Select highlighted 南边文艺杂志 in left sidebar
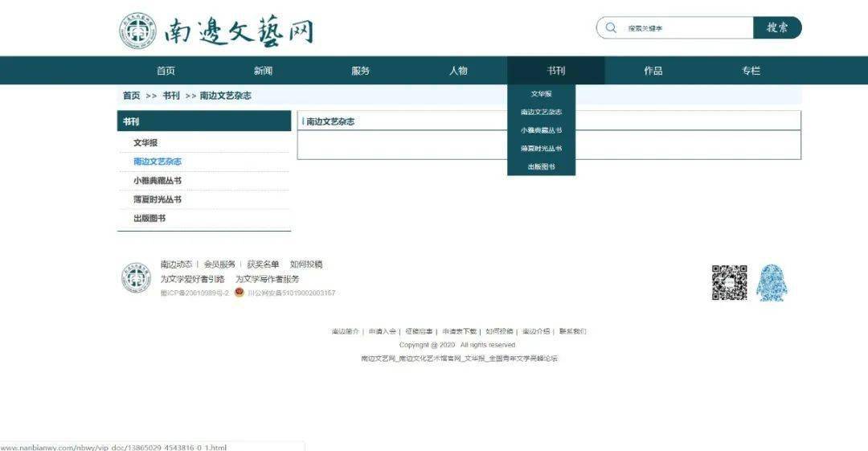 tap(158, 162)
